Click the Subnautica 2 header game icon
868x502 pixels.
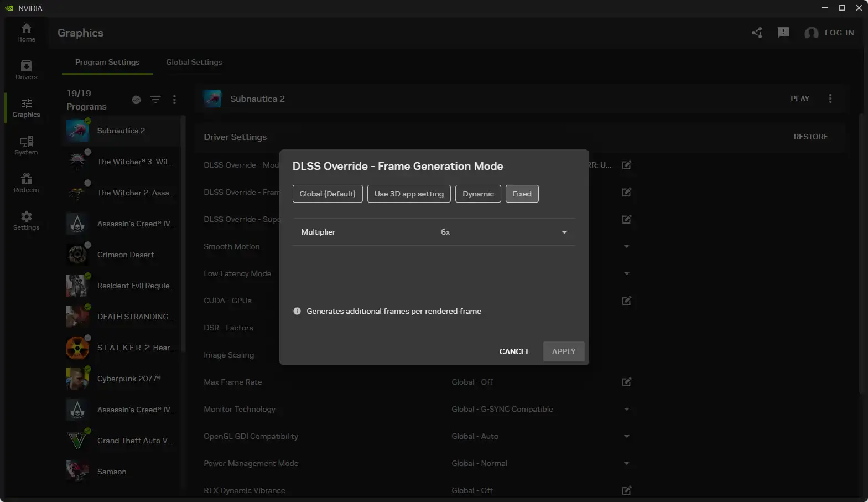click(212, 99)
